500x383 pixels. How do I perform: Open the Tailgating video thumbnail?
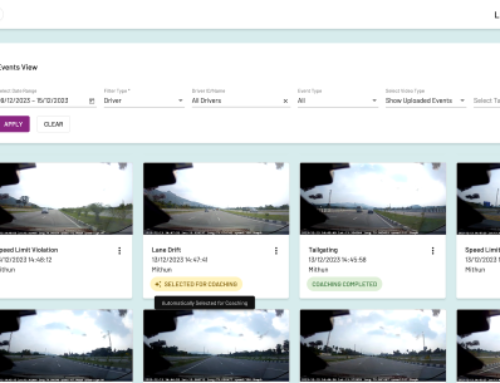tap(373, 199)
